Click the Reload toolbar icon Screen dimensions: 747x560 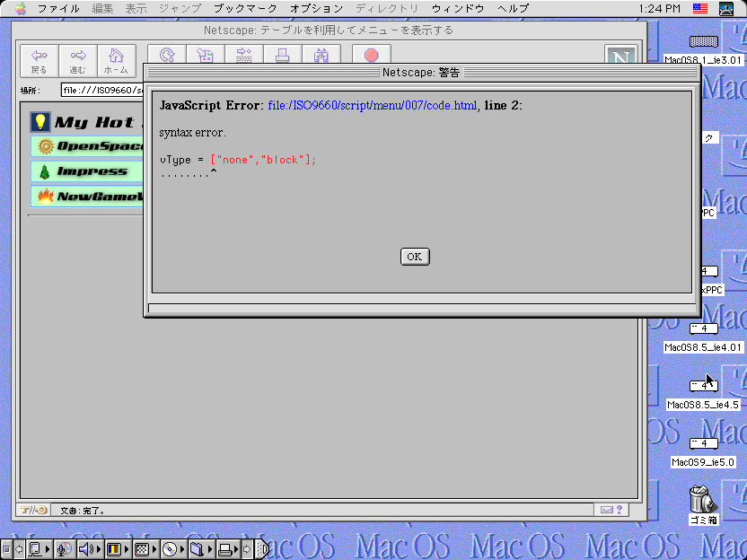(x=167, y=55)
